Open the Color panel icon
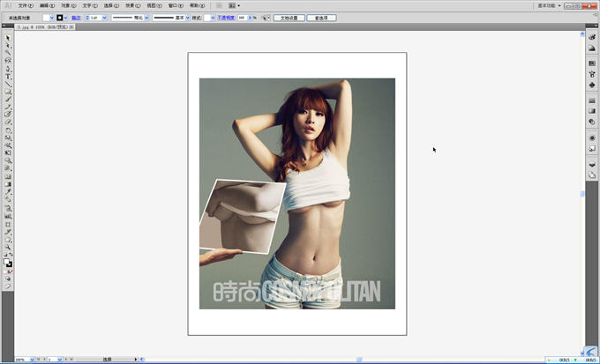 click(x=592, y=37)
